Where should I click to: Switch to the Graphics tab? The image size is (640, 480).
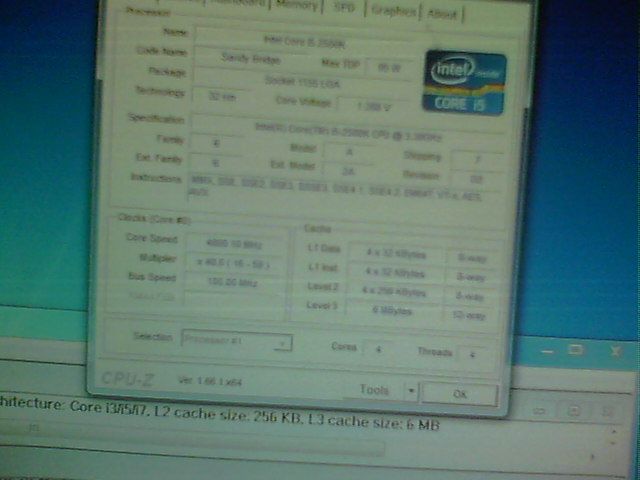tap(393, 11)
